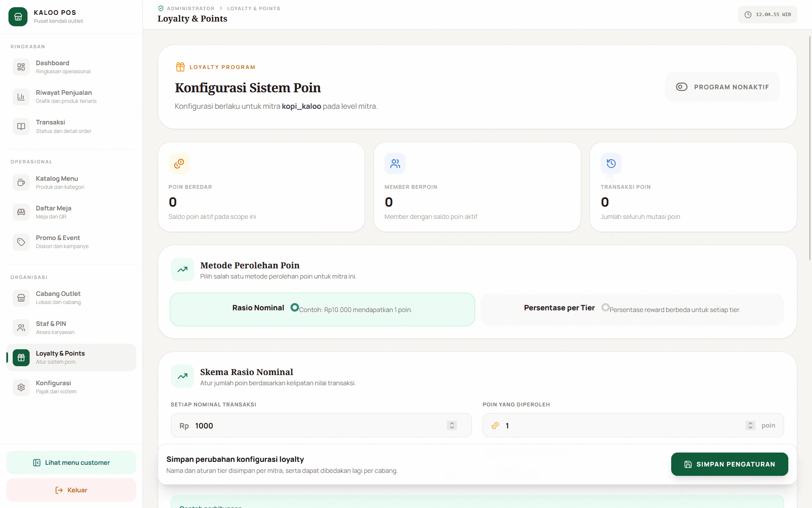The height and width of the screenshot is (508, 812).
Task: Click the Transaksi Poin history icon
Action: 611,163
